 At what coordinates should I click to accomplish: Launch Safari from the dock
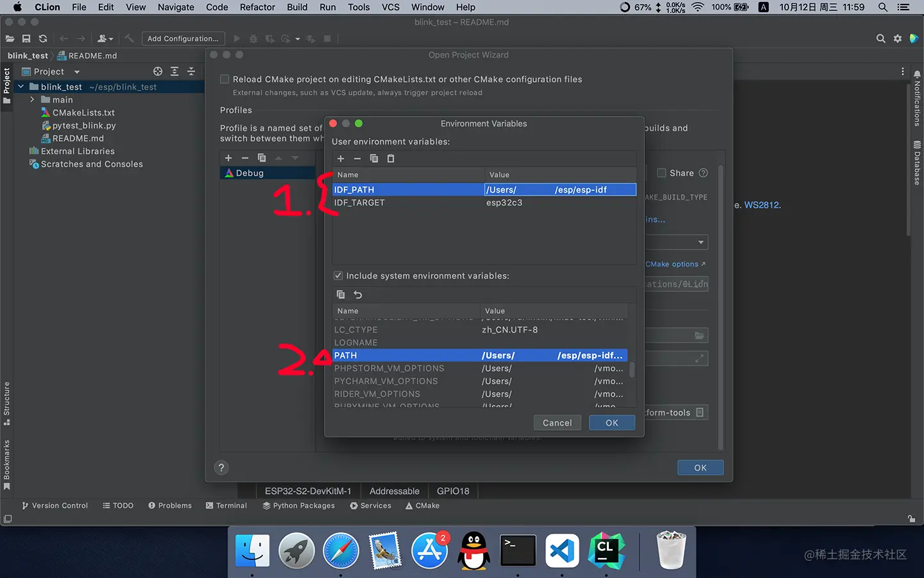[x=341, y=551]
